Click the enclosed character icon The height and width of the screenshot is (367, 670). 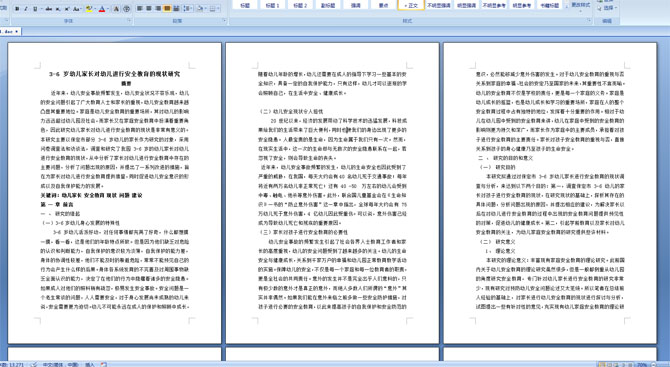pyautogui.click(x=127, y=9)
